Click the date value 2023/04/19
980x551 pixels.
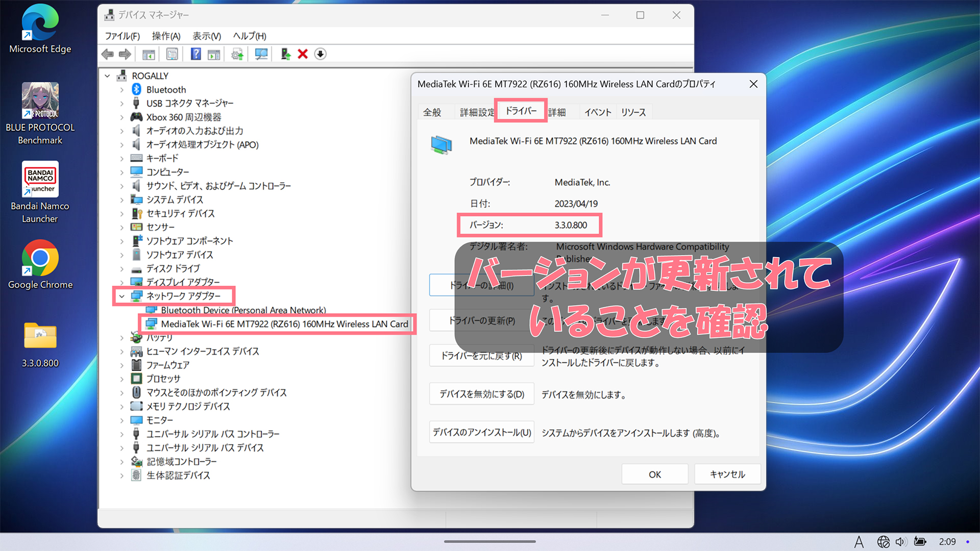click(x=576, y=204)
